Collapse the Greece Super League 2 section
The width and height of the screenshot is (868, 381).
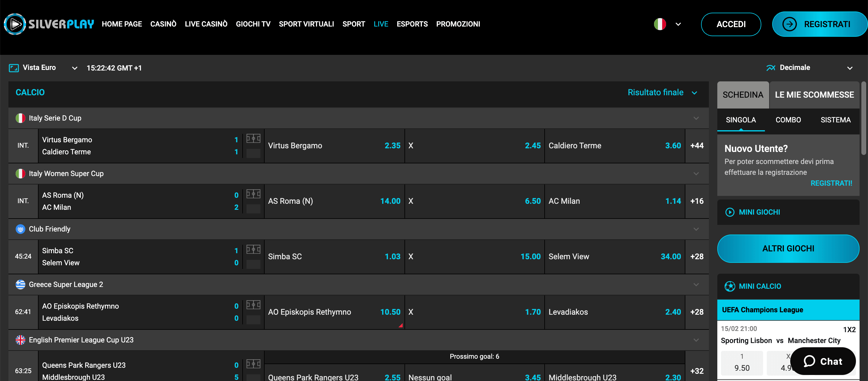click(696, 284)
